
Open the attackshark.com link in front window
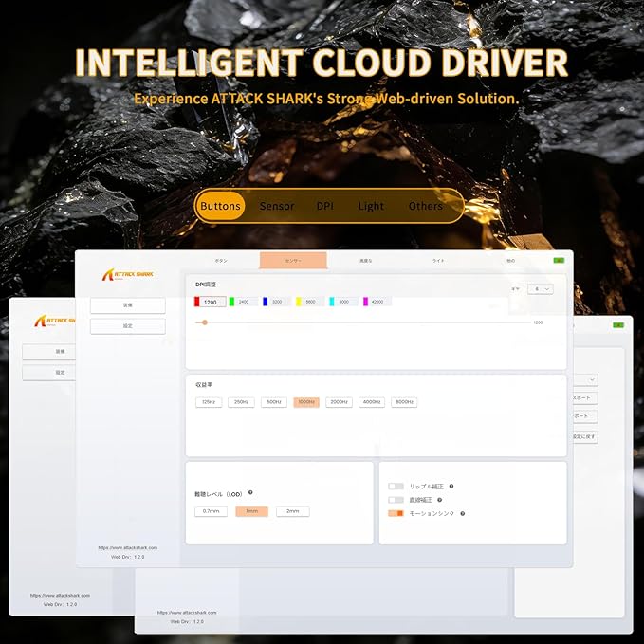point(128,548)
